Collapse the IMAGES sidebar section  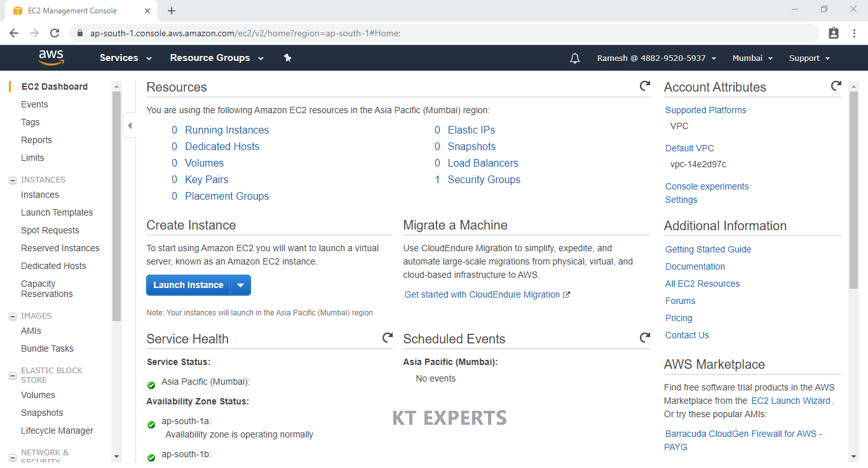[13, 317]
